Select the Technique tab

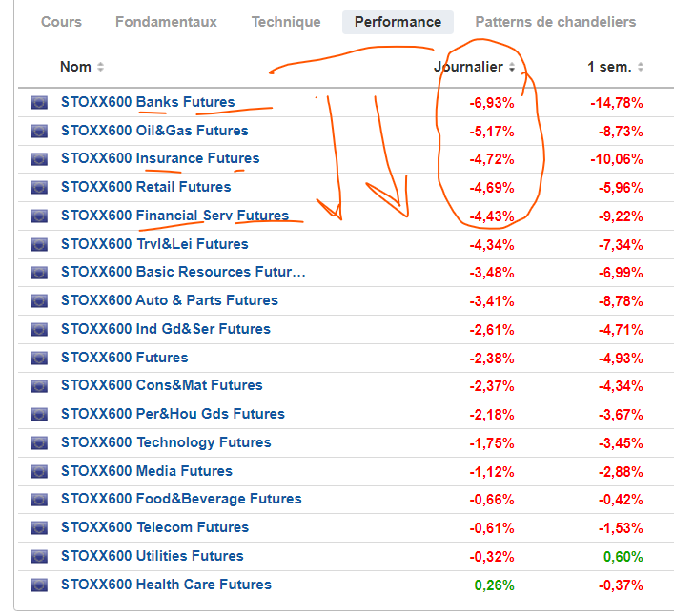(x=286, y=22)
